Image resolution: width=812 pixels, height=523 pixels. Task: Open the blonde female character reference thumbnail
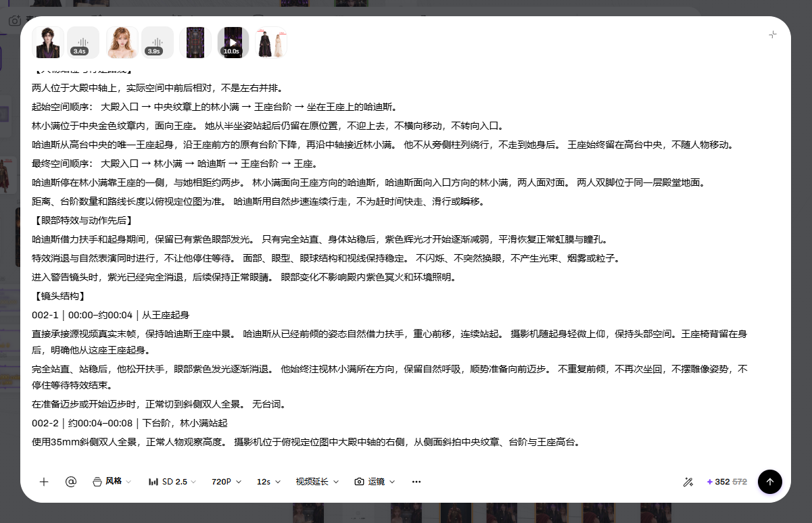(x=122, y=43)
